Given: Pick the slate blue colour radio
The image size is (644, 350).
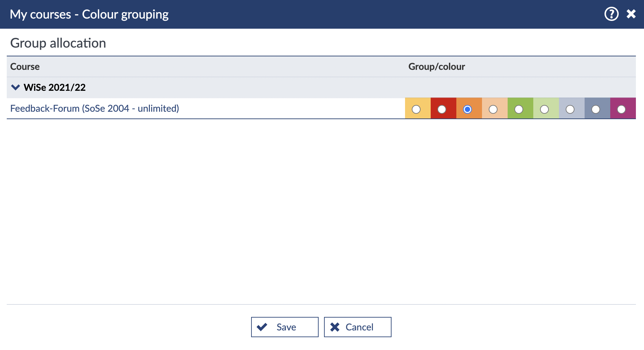Looking at the screenshot, I should click(x=596, y=109).
